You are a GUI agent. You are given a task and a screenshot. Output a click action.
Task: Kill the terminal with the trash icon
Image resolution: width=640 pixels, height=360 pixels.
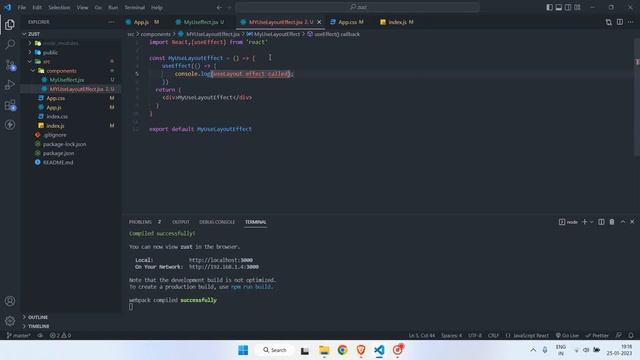[612, 222]
